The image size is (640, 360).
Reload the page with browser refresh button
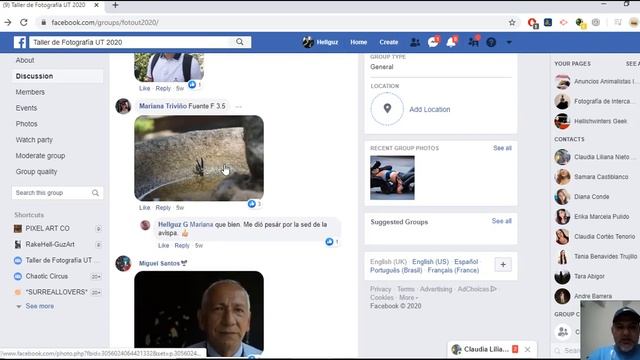click(x=24, y=22)
